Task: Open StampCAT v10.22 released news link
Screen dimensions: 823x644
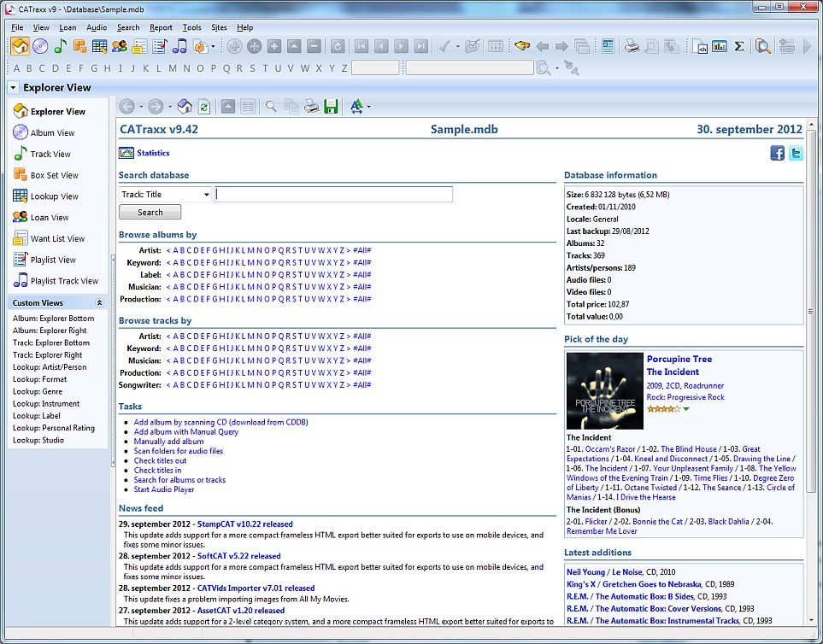Action: click(x=245, y=524)
